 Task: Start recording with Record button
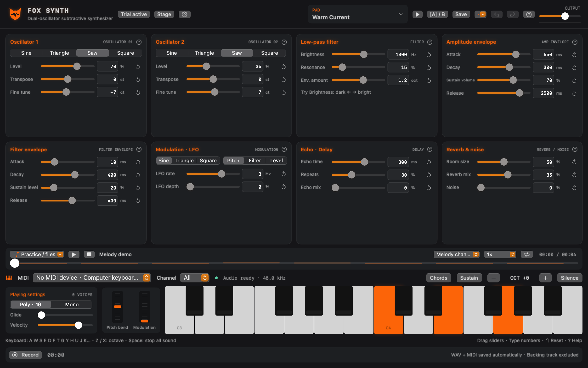pyautogui.click(x=25, y=355)
